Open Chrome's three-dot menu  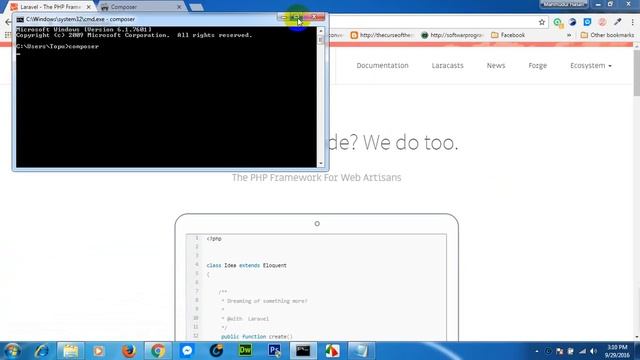633,22
